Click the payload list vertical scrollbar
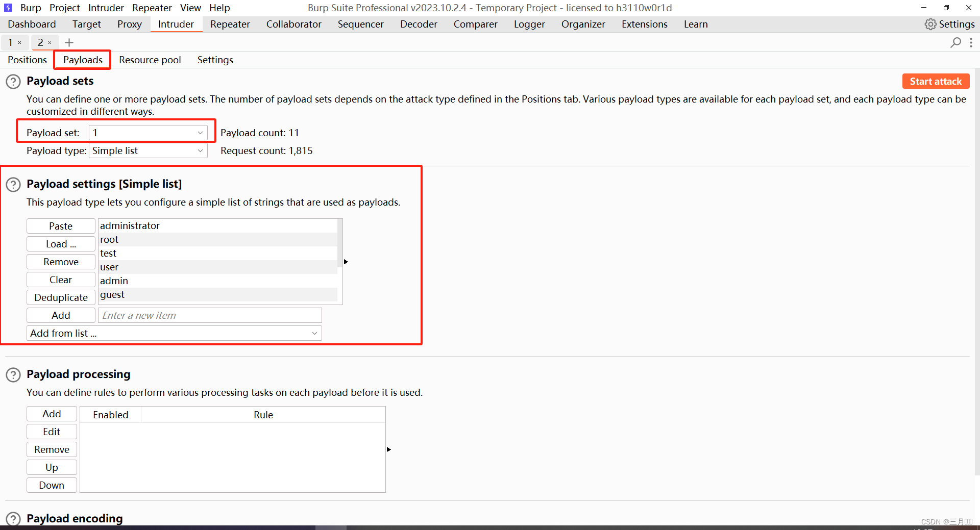The height and width of the screenshot is (530, 980). [340, 244]
